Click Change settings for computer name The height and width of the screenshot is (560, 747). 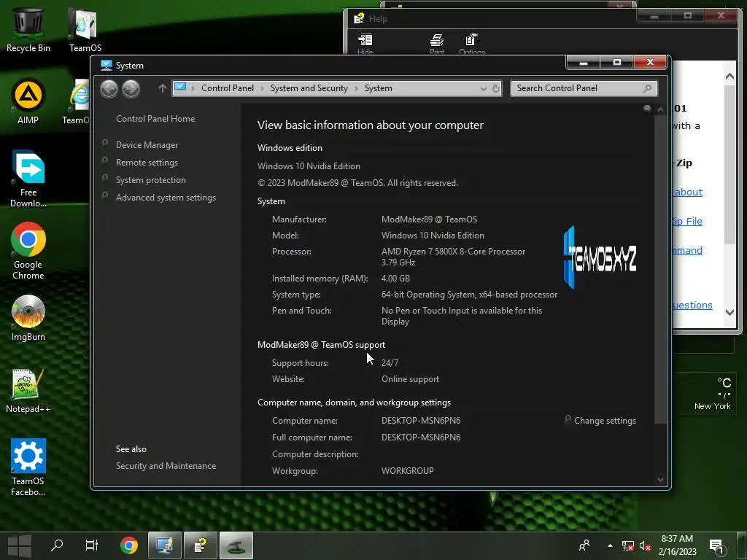pos(605,421)
